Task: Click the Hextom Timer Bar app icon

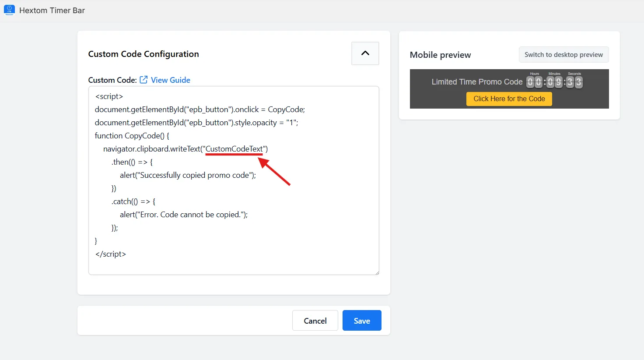Action: (x=9, y=10)
